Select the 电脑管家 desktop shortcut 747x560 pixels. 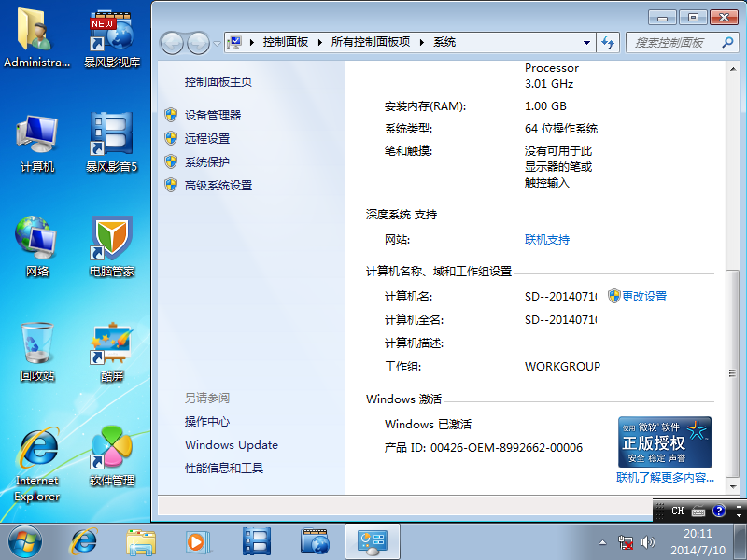pyautogui.click(x=112, y=246)
